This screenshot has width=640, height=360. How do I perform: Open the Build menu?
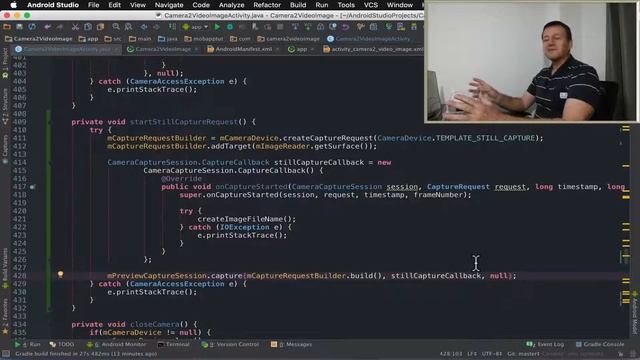298,5
